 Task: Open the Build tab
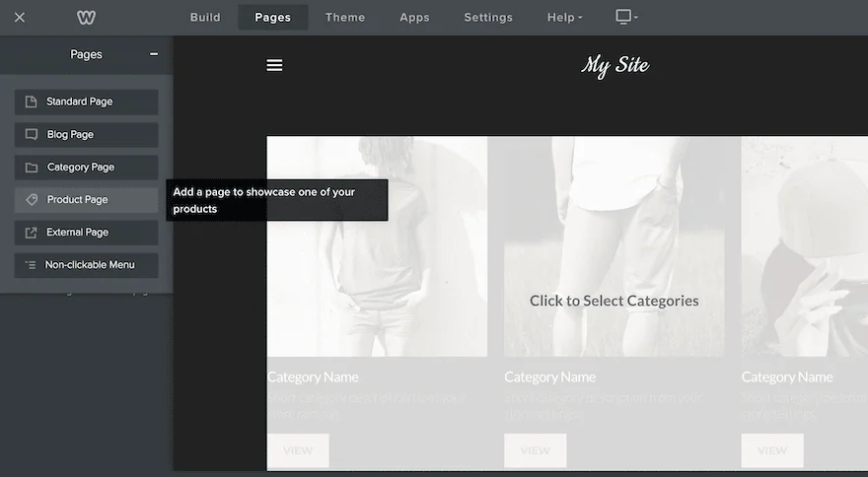pos(205,18)
